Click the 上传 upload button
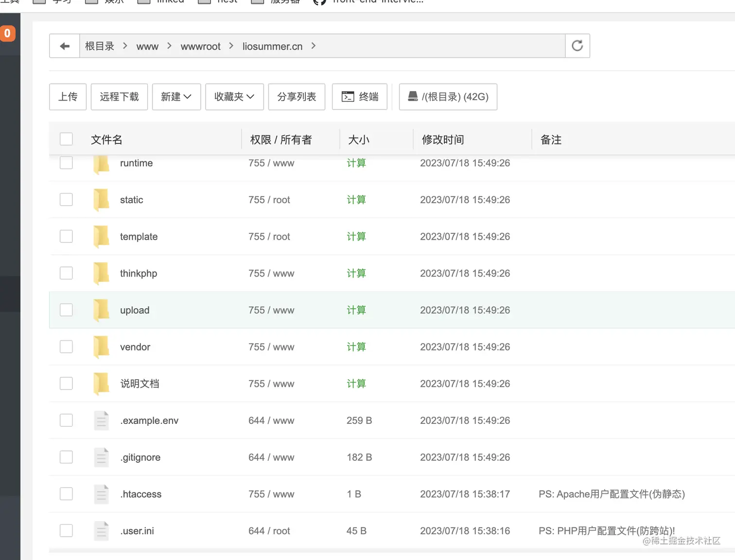The width and height of the screenshot is (735, 560). coord(68,97)
